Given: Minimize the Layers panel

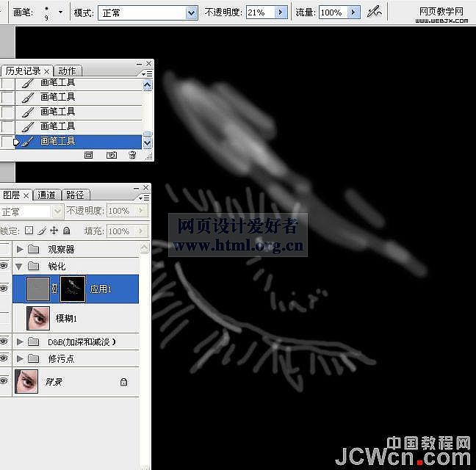Looking at the screenshot, I should [137, 189].
